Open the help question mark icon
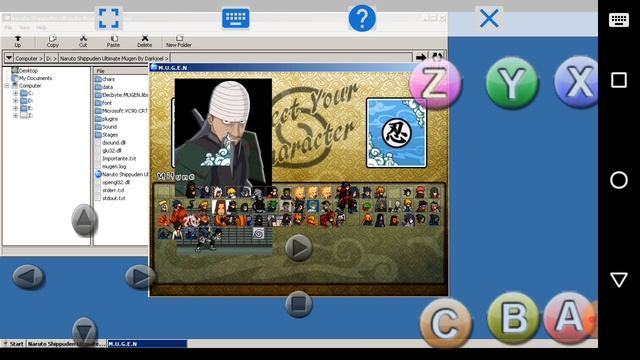The image size is (640, 360). (x=362, y=18)
